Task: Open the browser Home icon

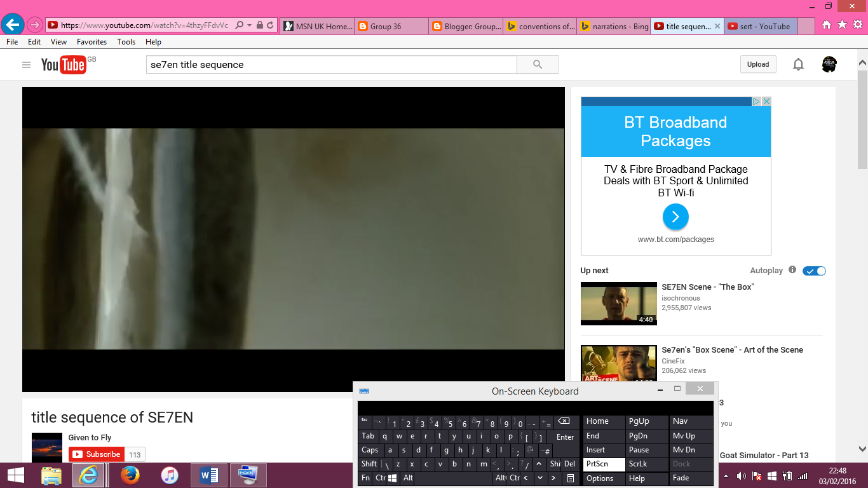Action: pyautogui.click(x=827, y=25)
